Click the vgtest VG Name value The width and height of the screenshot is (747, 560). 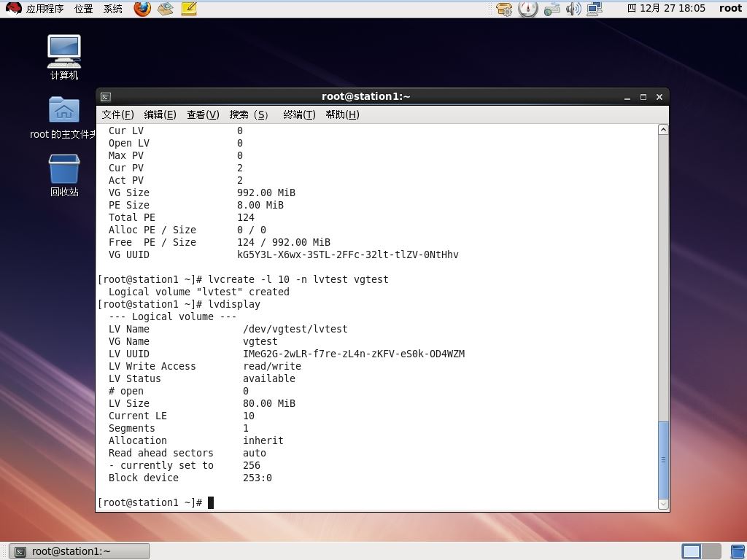(260, 341)
